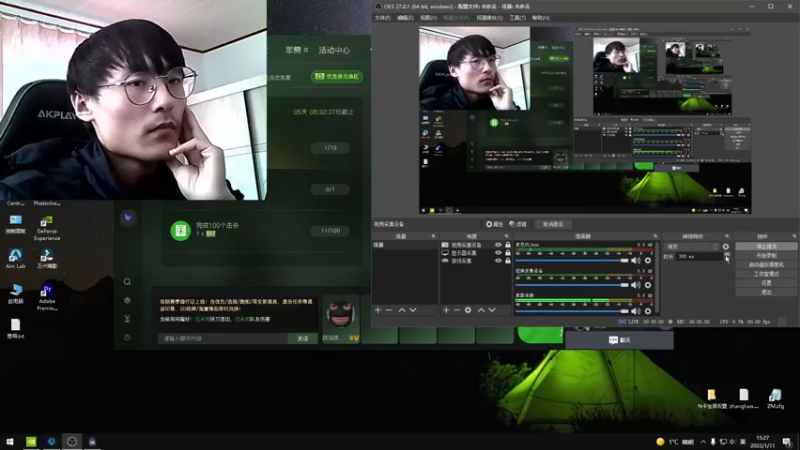Click the chat message input field

tap(222, 338)
